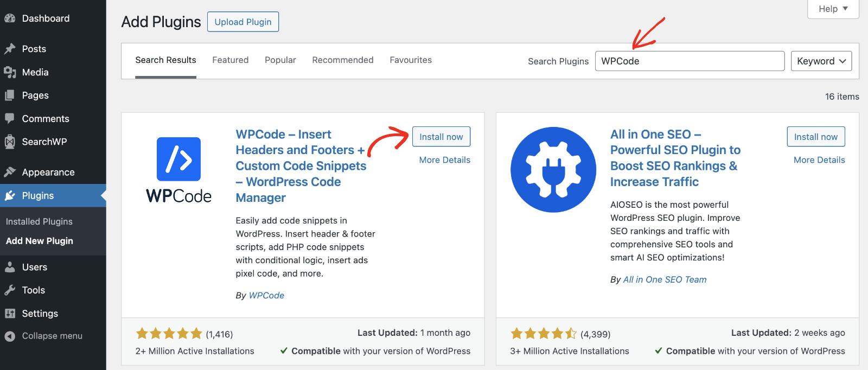Viewport: 868px width, 370px height.
Task: Open the Favourites tab
Action: [x=411, y=60]
